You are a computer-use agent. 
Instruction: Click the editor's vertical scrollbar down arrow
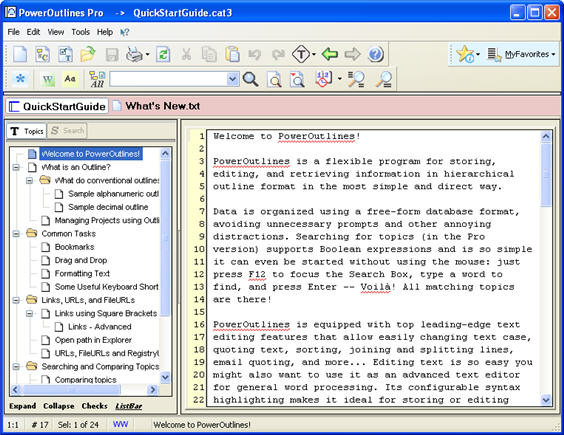pyautogui.click(x=546, y=400)
